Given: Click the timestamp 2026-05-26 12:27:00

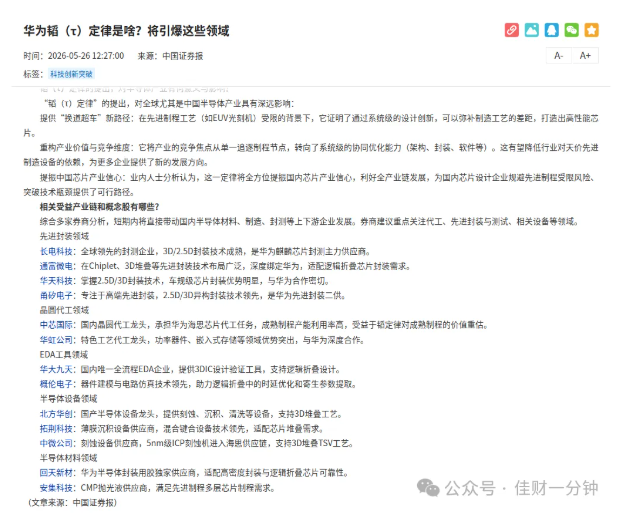Looking at the screenshot, I should tap(86, 56).
